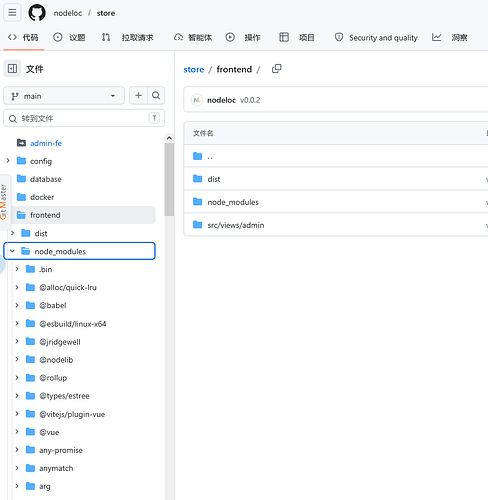This screenshot has width=488, height=500.
Task: Click the file tree scrollbar up arrow
Action: click(169, 138)
